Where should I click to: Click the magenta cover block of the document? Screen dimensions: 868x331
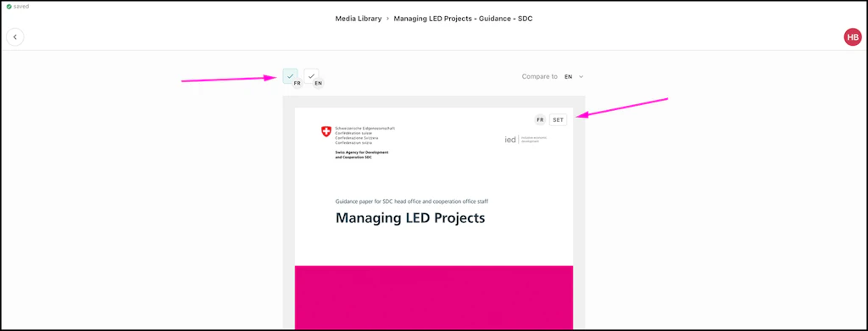pos(434,297)
